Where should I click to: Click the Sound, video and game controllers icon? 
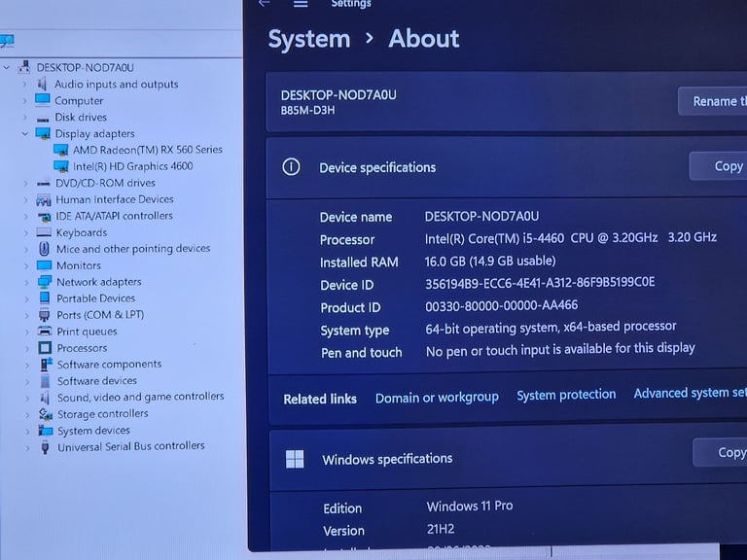(x=46, y=397)
